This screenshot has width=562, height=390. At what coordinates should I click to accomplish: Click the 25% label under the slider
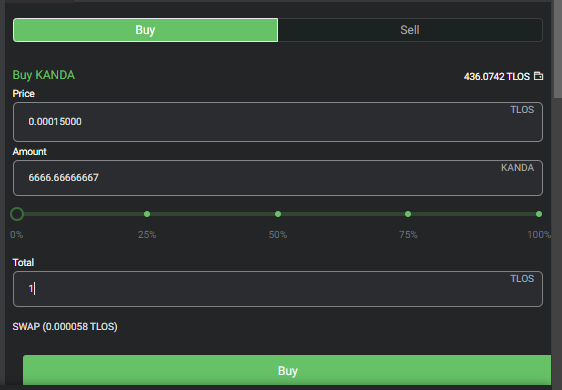click(x=147, y=235)
